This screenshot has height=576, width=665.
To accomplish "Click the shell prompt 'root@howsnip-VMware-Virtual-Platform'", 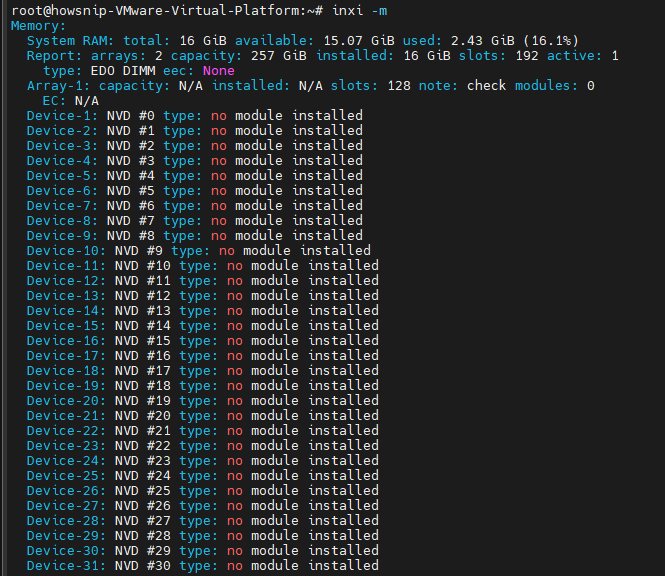I will 155,11.
